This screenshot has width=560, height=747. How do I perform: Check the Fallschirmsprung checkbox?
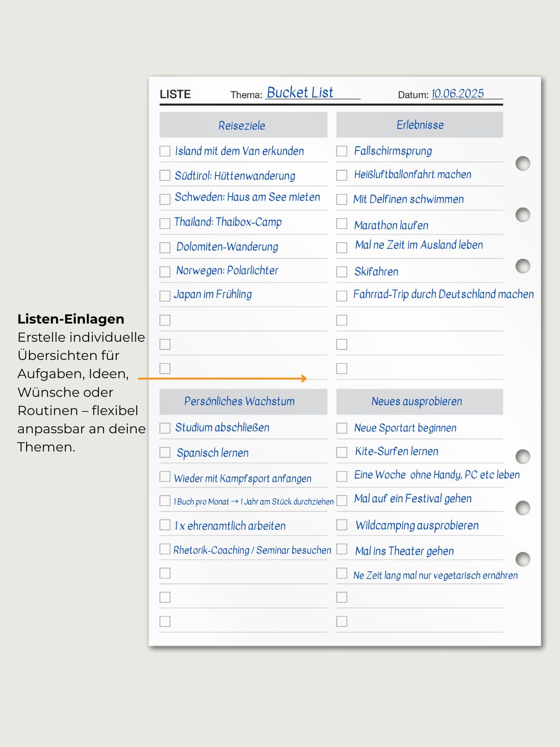[342, 151]
